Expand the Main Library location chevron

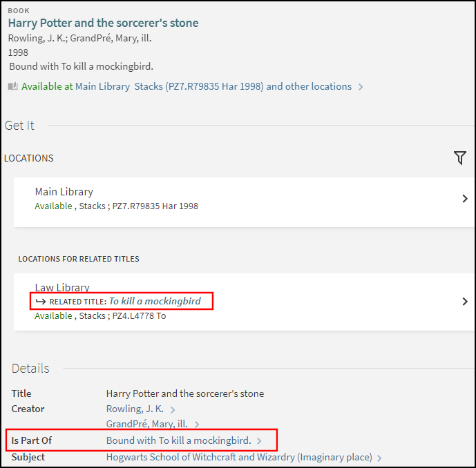click(x=465, y=199)
